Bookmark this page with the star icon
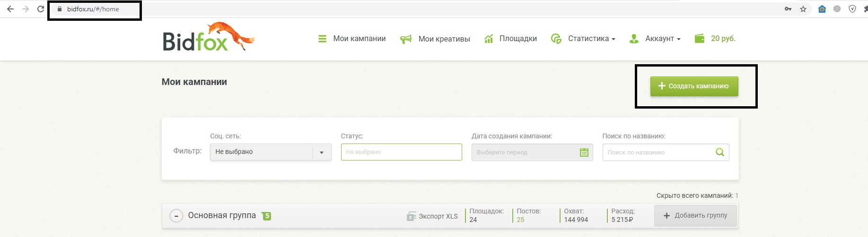The width and height of the screenshot is (868, 237). [x=803, y=9]
